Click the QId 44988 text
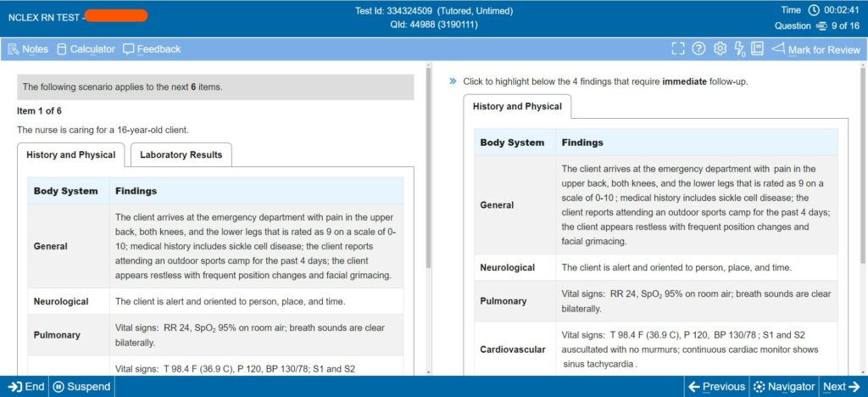Viewport: 868px width, 397px height. click(x=433, y=25)
